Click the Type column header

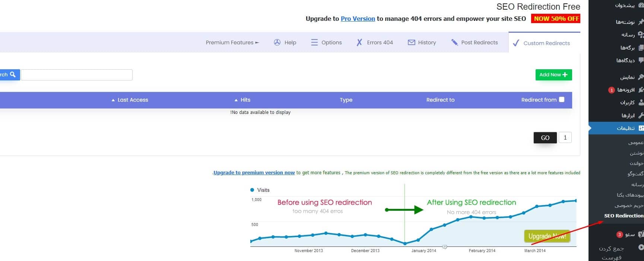346,100
